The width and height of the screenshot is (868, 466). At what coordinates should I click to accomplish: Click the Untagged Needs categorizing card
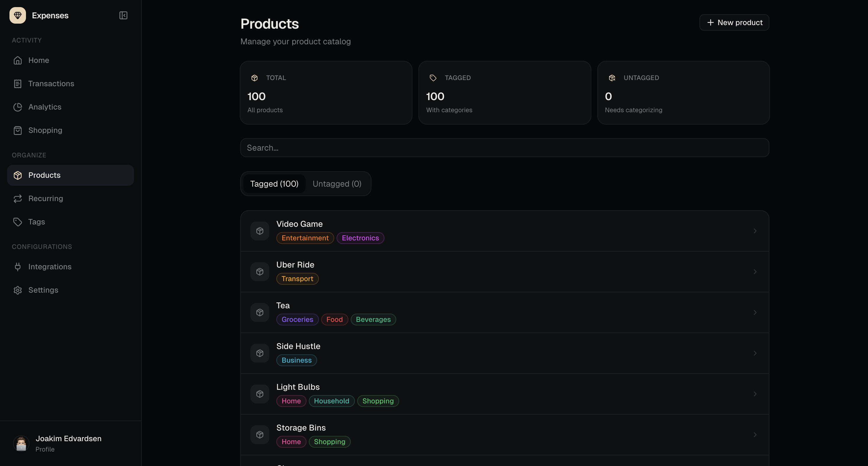pyautogui.click(x=683, y=93)
